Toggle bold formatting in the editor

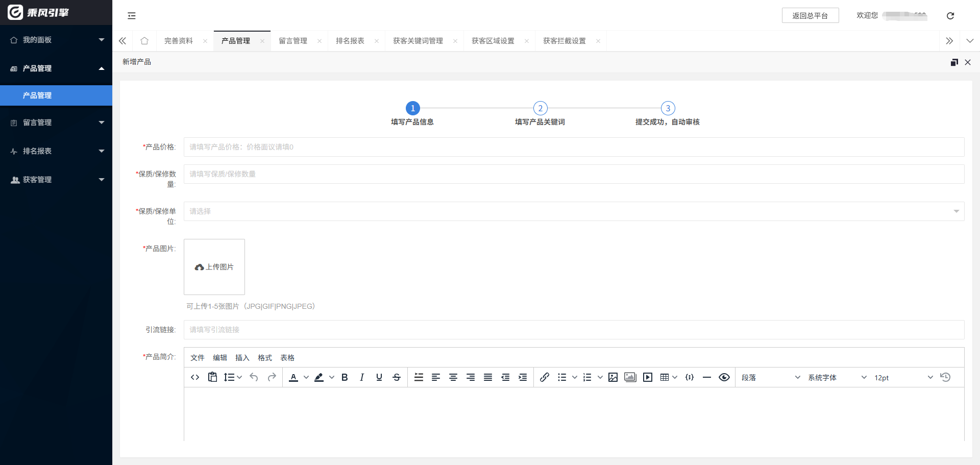[x=345, y=377]
